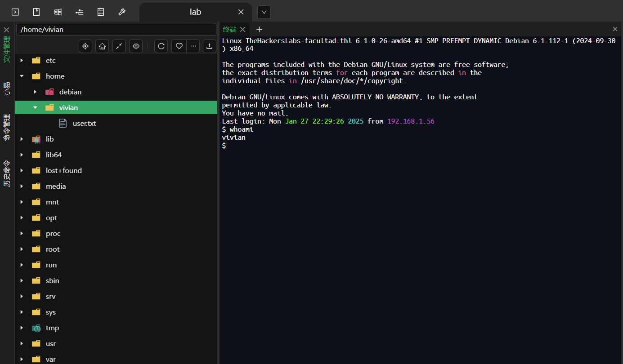
Task: Click the tmp folder clock icon
Action: point(36,328)
